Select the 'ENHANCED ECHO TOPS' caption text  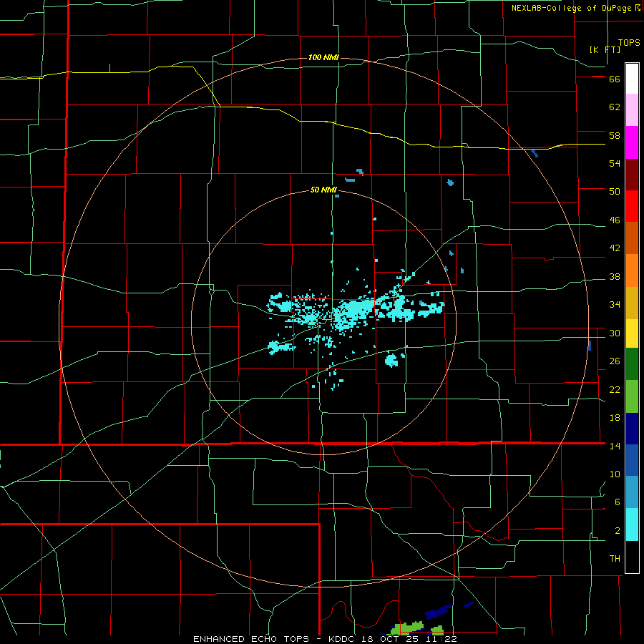pos(251,639)
